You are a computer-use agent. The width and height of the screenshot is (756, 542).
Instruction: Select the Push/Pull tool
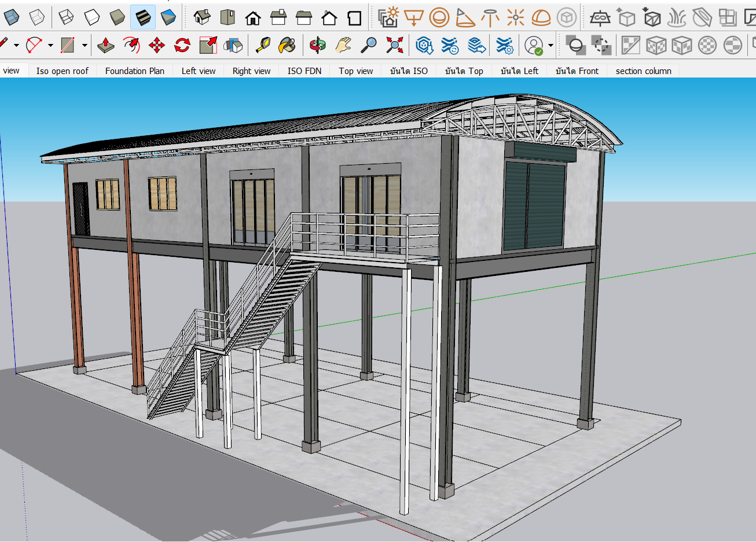click(x=105, y=45)
